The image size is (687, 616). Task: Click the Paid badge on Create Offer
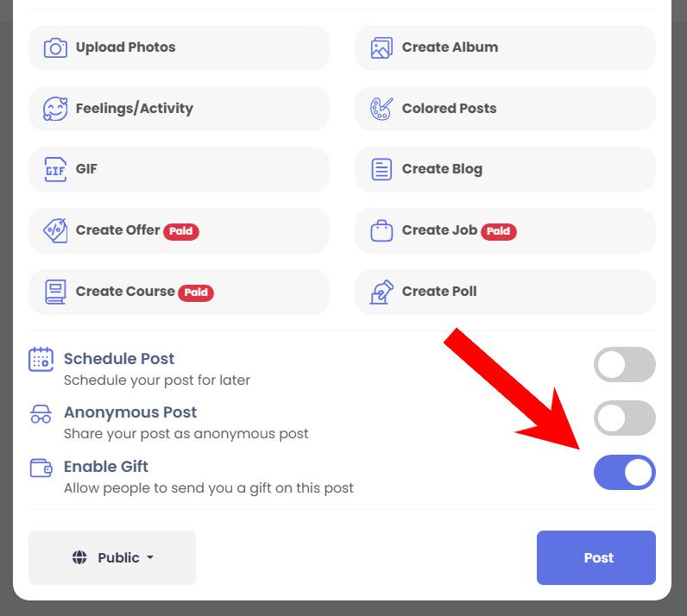(x=181, y=231)
